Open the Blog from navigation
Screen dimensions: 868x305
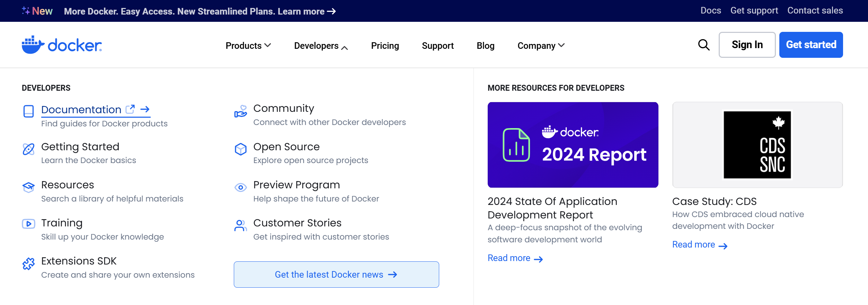coord(486,46)
